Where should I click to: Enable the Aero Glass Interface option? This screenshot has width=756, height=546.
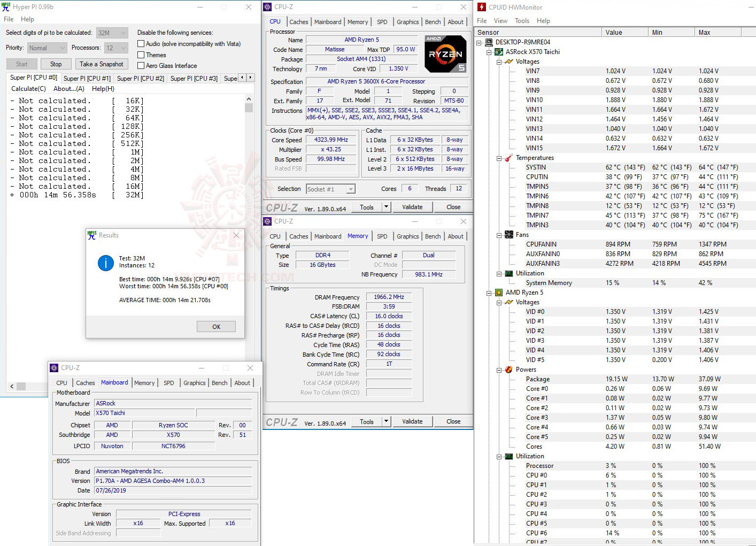pyautogui.click(x=141, y=65)
